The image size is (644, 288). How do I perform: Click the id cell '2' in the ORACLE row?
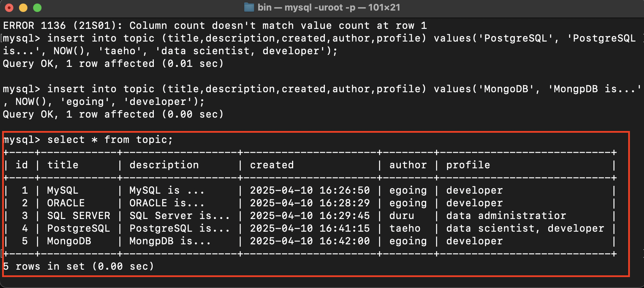[25, 203]
